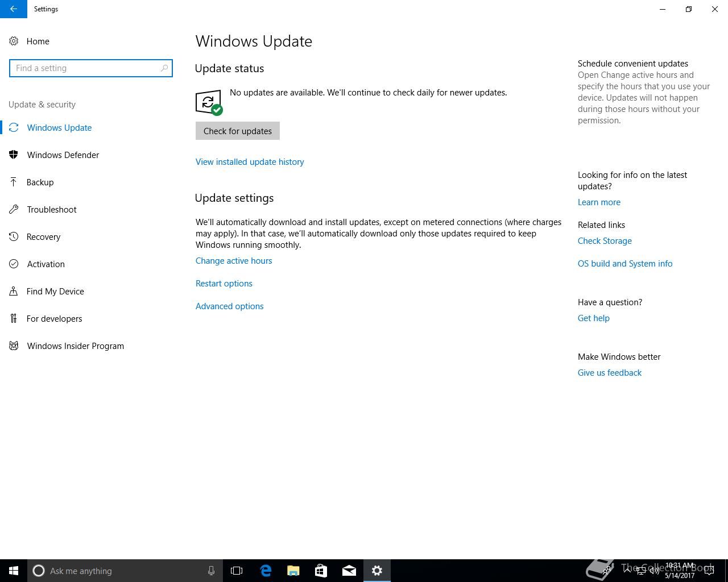
Task: Minimize the Settings window
Action: click(x=663, y=9)
